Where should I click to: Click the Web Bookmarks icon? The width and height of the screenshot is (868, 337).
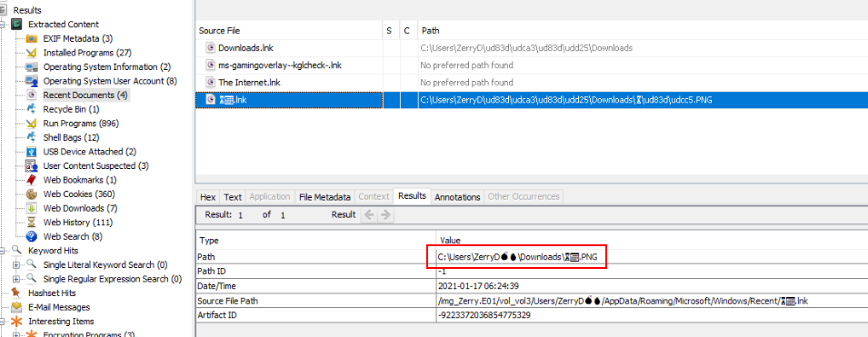[x=32, y=180]
